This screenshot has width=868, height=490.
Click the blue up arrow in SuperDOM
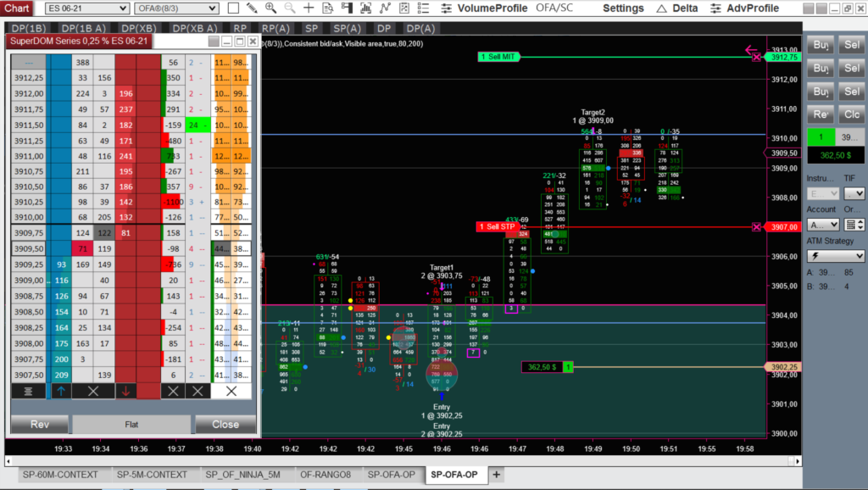click(x=61, y=391)
